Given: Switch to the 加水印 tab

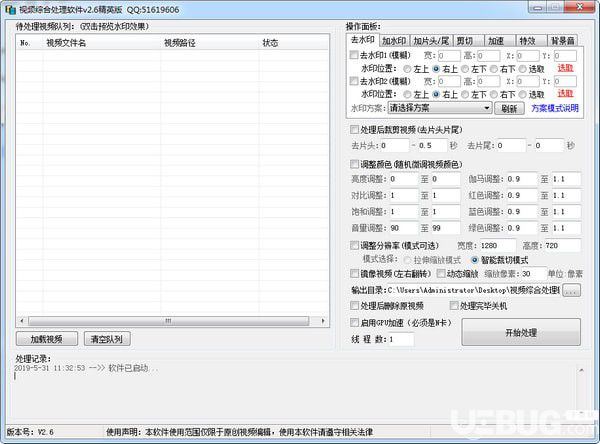Looking at the screenshot, I should [394, 41].
